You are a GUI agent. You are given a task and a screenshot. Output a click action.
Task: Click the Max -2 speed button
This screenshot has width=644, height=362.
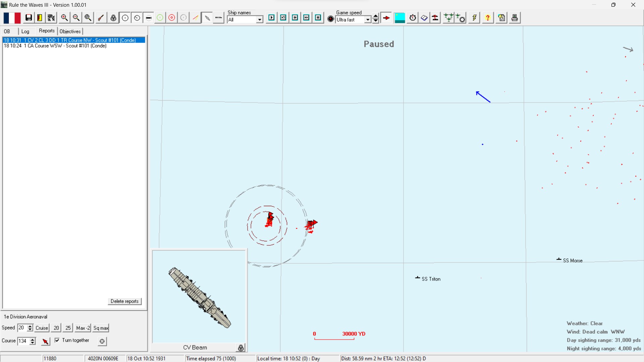(83, 328)
